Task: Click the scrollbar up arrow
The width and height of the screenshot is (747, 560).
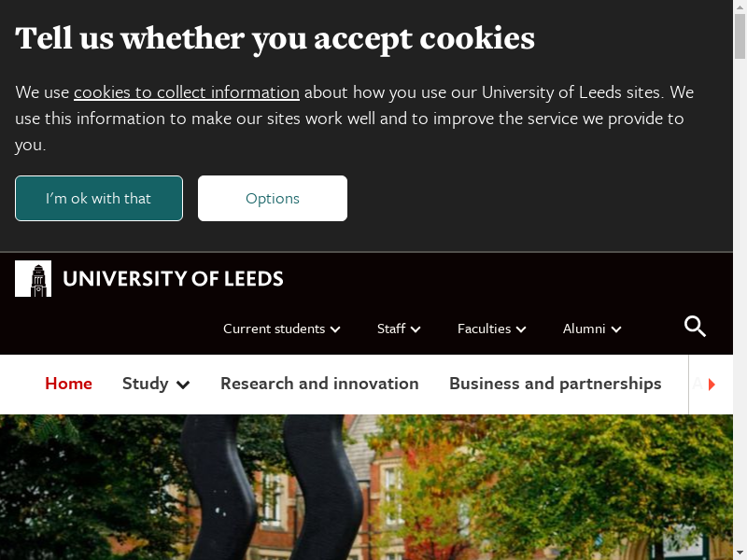Action: tap(740, 7)
